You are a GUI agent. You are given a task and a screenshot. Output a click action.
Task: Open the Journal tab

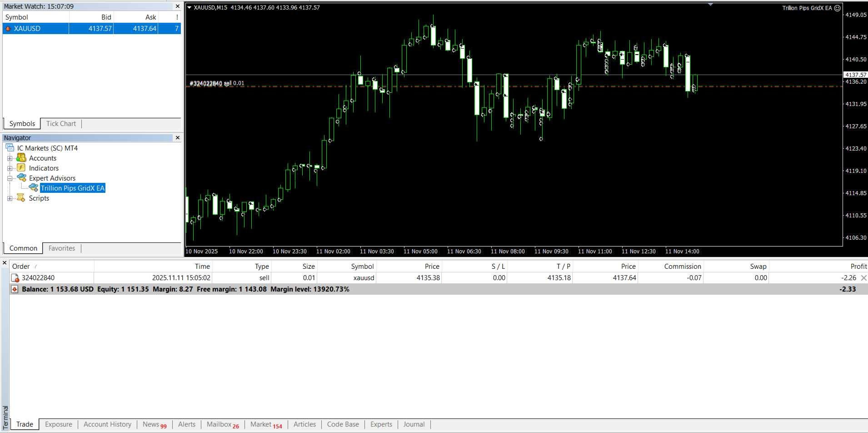tap(414, 424)
